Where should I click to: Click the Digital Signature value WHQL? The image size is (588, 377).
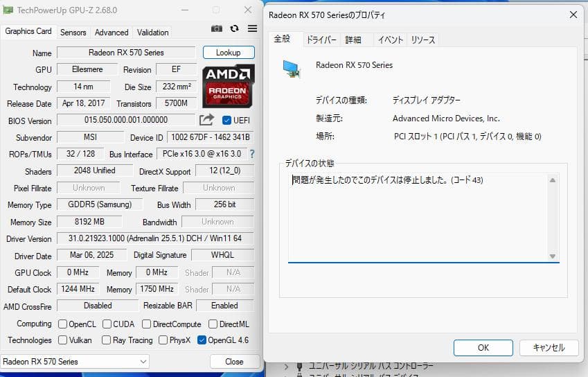click(222, 255)
